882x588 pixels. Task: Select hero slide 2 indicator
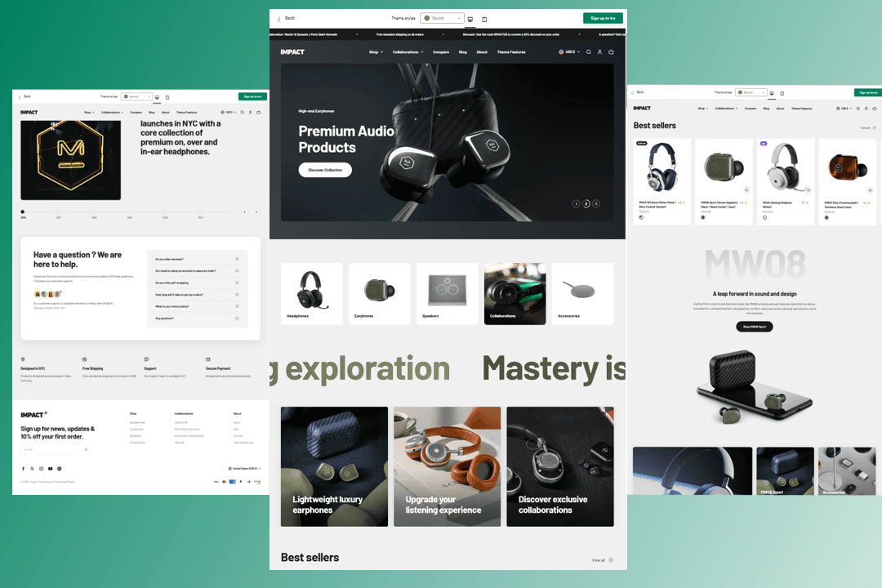[x=586, y=203]
